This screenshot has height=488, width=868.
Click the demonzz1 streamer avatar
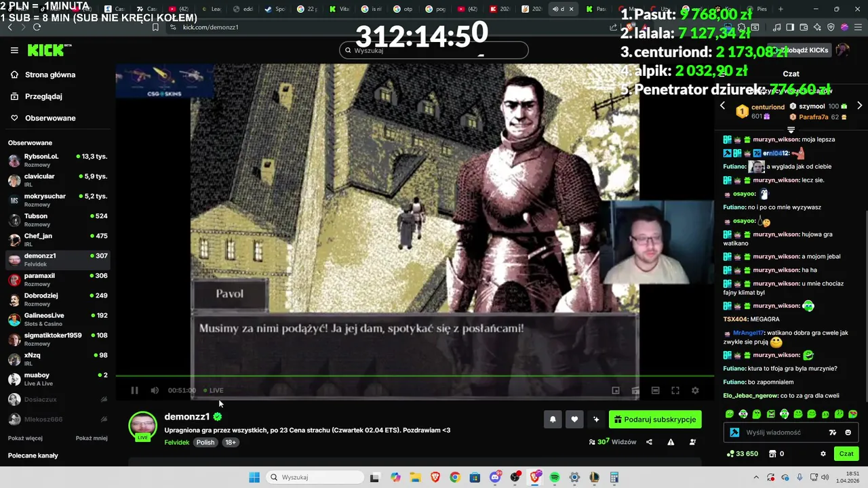coord(142,426)
